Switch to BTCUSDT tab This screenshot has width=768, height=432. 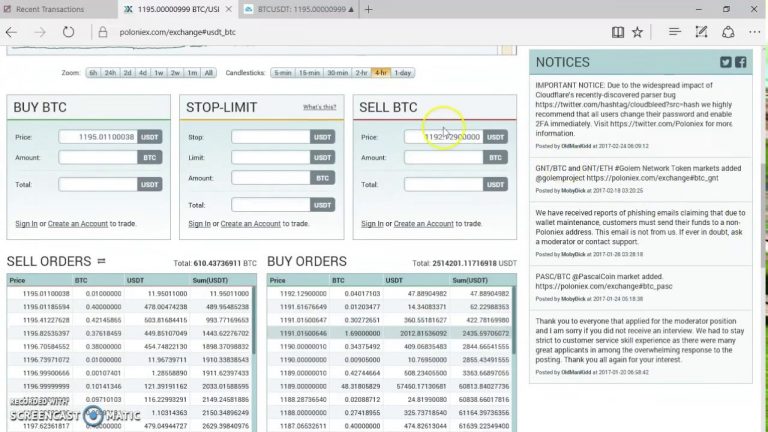coord(299,9)
